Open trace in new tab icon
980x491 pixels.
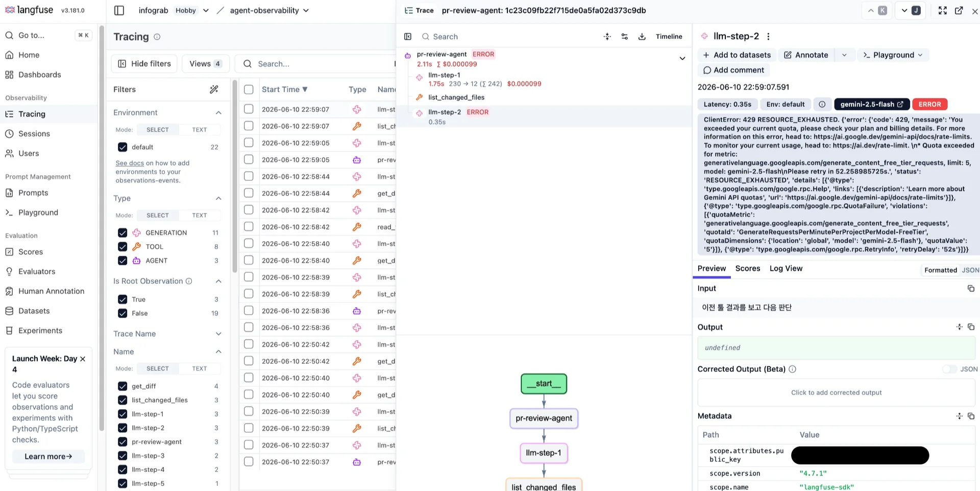(x=959, y=10)
